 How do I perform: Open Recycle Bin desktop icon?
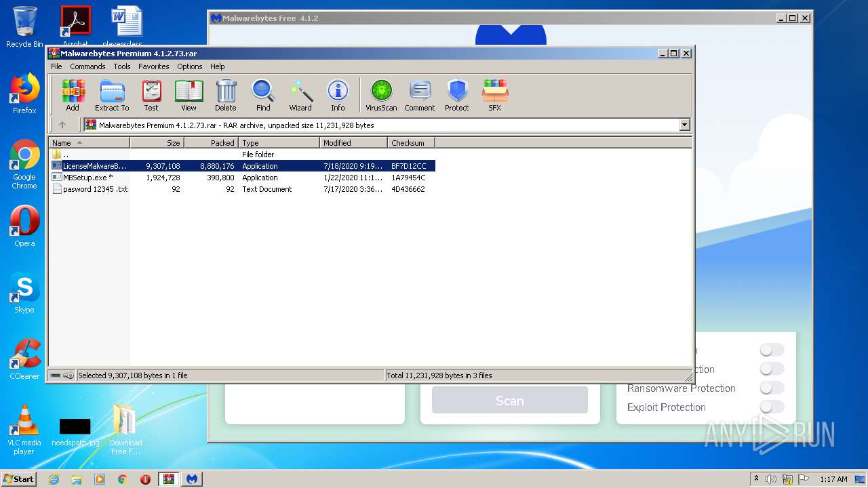pos(24,27)
